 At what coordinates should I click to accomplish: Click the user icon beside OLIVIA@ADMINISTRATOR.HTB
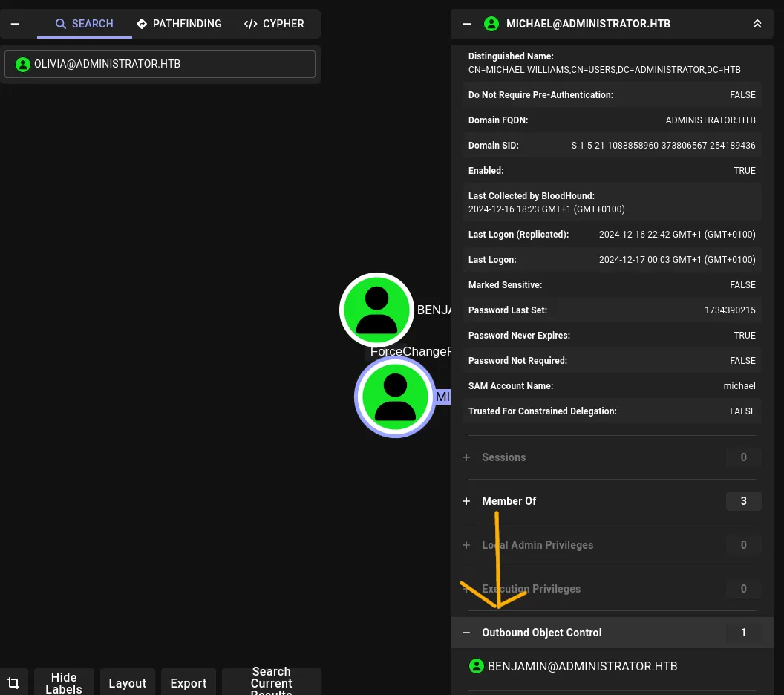pos(23,64)
